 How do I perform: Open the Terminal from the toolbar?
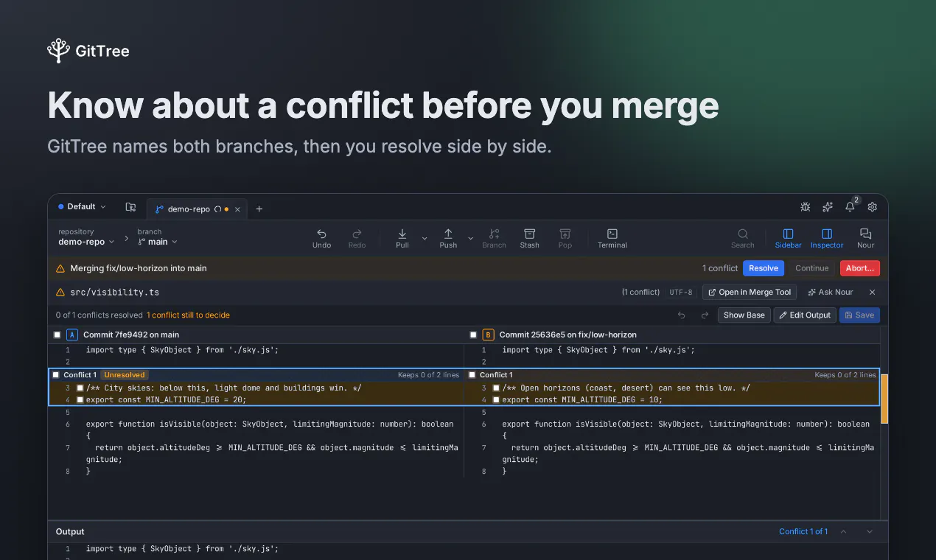[612, 237]
